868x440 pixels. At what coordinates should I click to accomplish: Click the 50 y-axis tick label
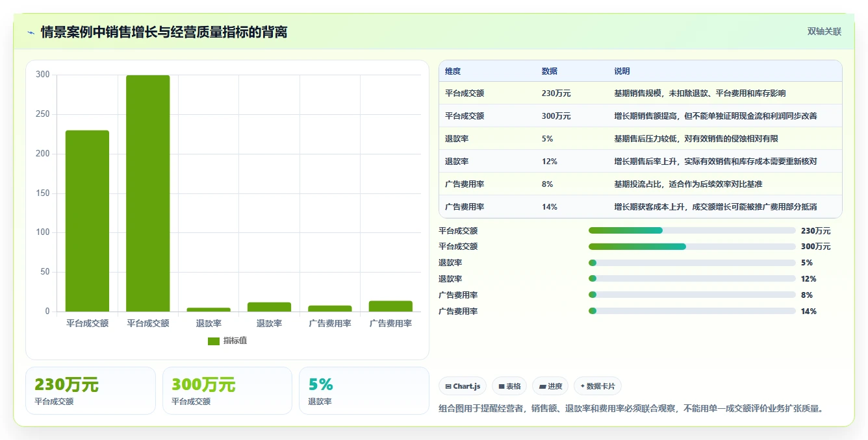[45, 272]
